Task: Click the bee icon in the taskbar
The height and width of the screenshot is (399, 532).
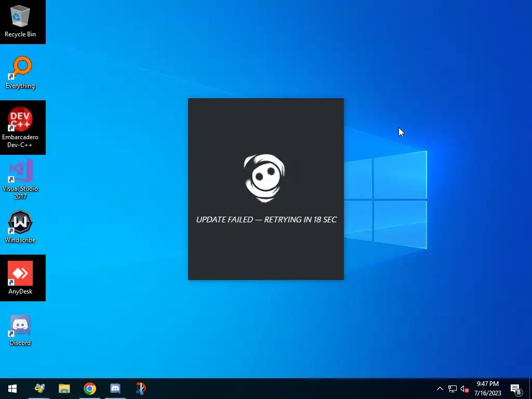Action: (x=39, y=389)
